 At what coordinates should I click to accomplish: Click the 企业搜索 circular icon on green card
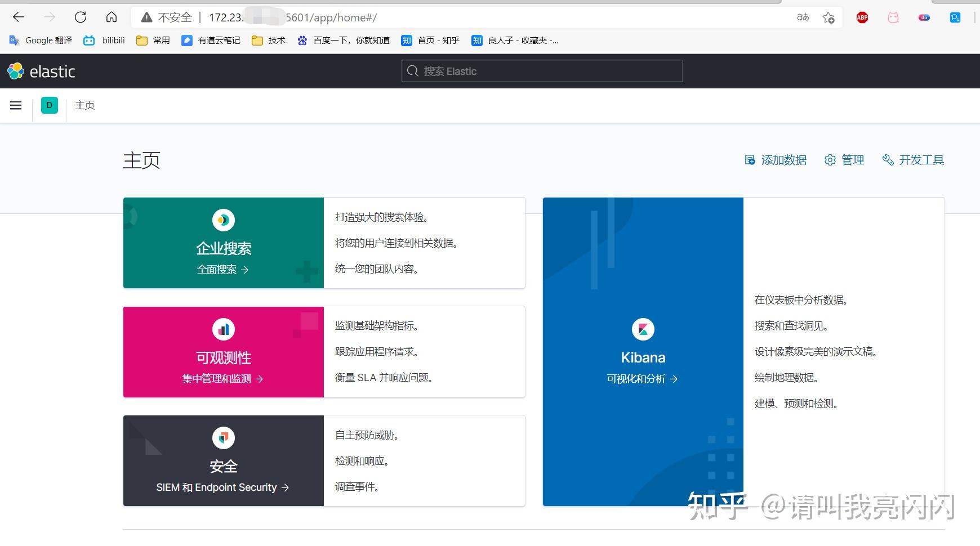[x=223, y=220]
